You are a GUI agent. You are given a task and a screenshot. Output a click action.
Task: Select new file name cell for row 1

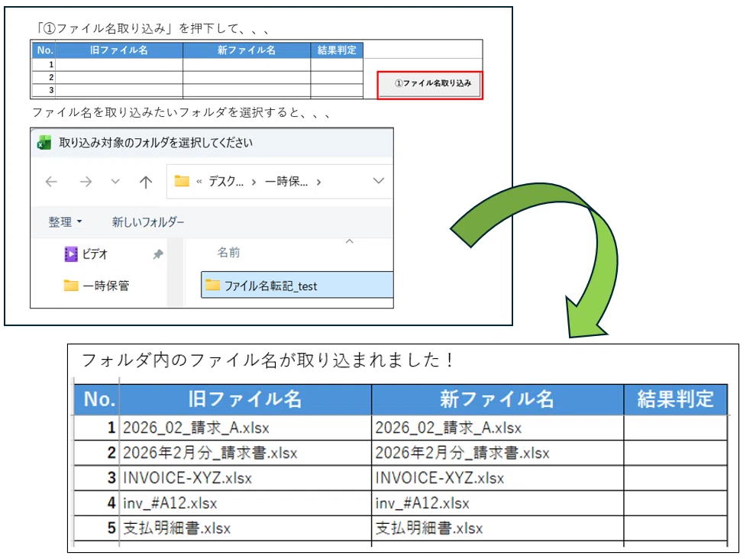[498, 428]
